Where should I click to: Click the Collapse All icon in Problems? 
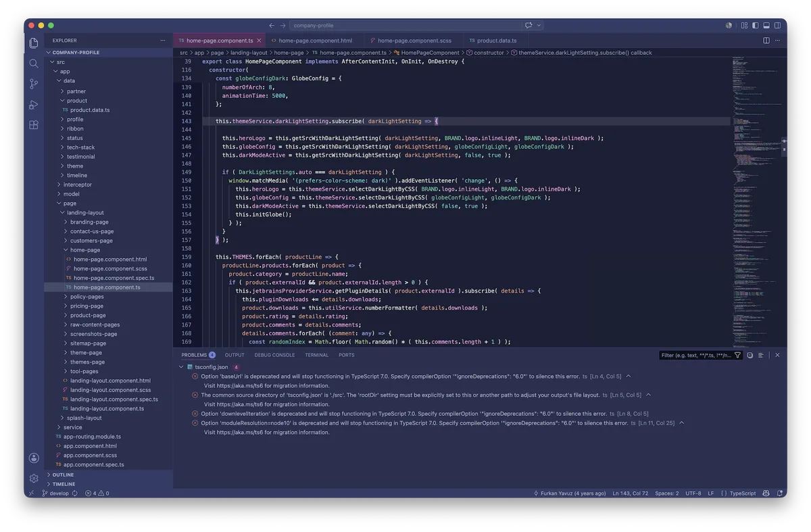(750, 355)
